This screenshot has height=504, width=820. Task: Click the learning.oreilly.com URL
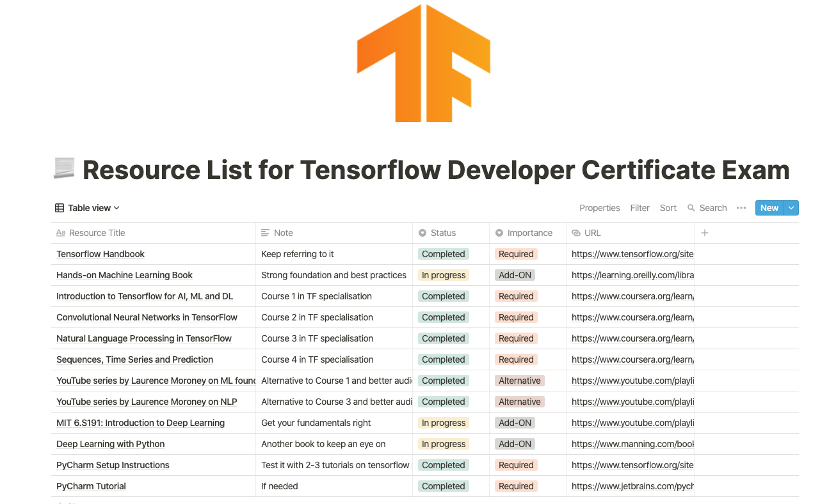click(x=632, y=275)
